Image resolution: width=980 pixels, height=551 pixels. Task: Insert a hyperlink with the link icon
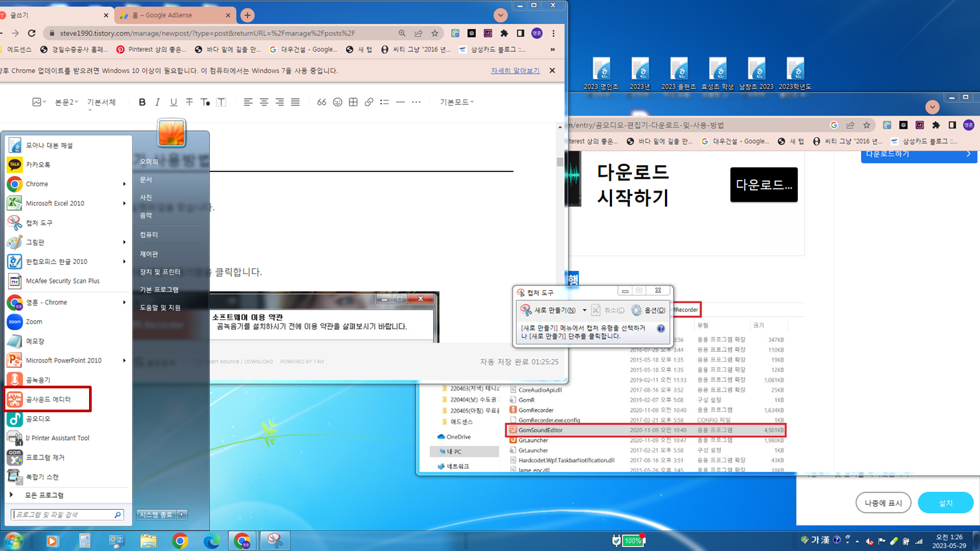coord(369,102)
